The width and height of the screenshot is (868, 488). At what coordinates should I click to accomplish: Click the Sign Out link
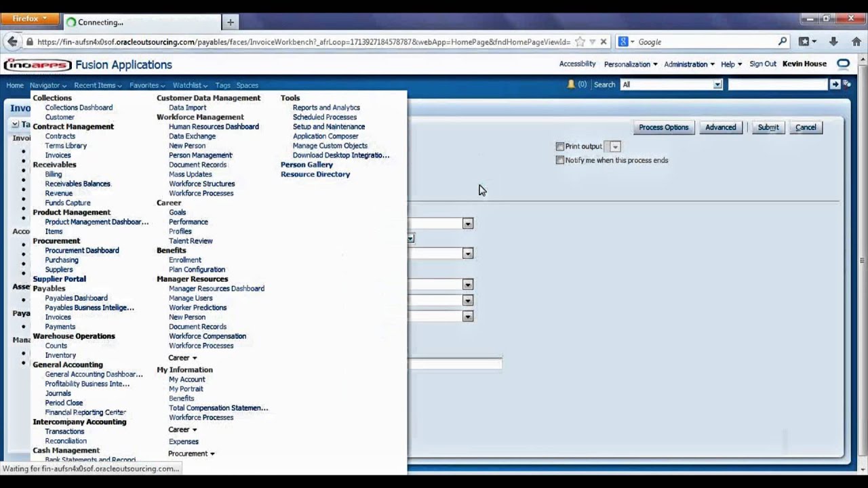pyautogui.click(x=763, y=64)
